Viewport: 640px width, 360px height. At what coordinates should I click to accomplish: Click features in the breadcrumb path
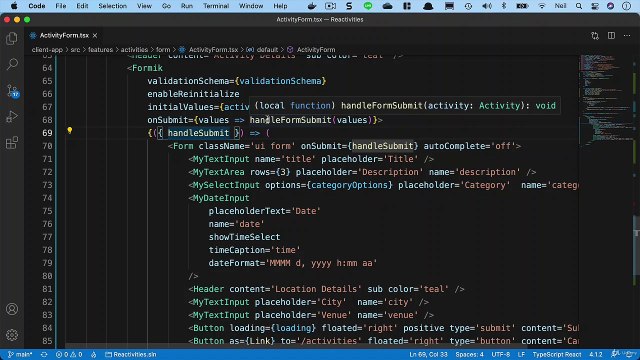[100, 50]
